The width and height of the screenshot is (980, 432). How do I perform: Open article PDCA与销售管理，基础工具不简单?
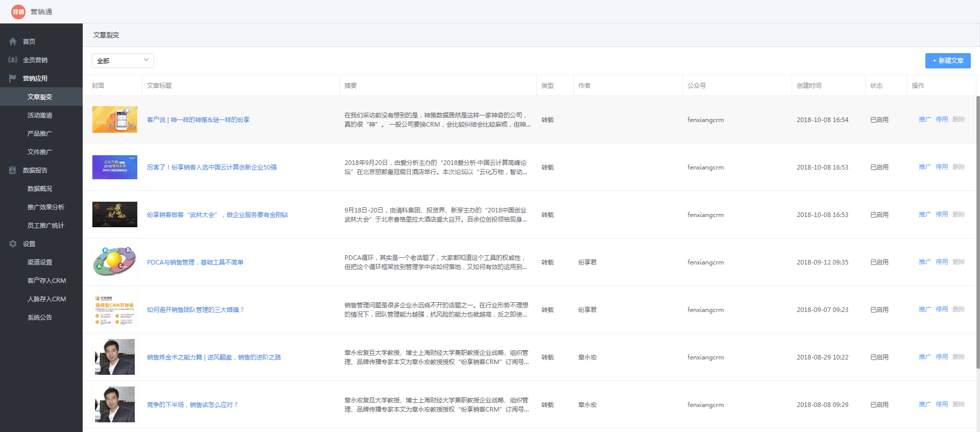click(x=195, y=262)
